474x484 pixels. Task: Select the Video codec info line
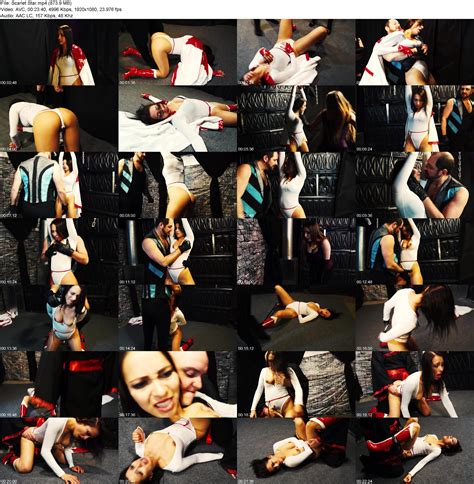(x=61, y=9)
